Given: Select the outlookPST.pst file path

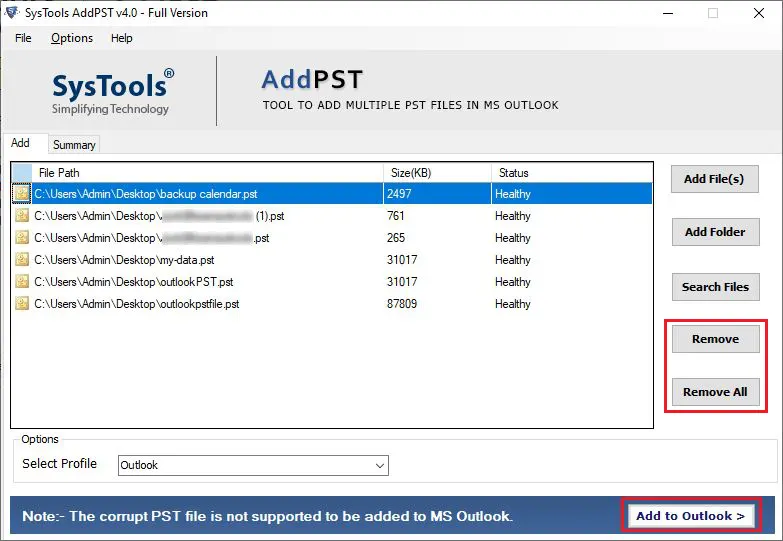Looking at the screenshot, I should coord(134,282).
